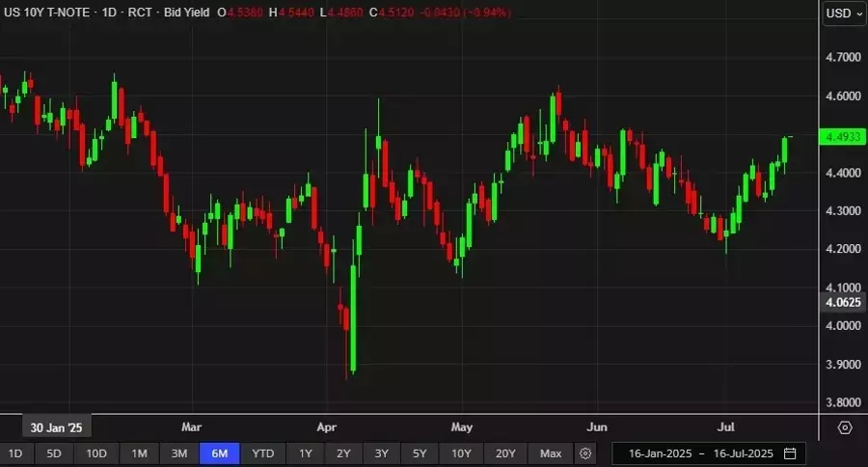Click the 4.3000 price axis label

click(843, 211)
